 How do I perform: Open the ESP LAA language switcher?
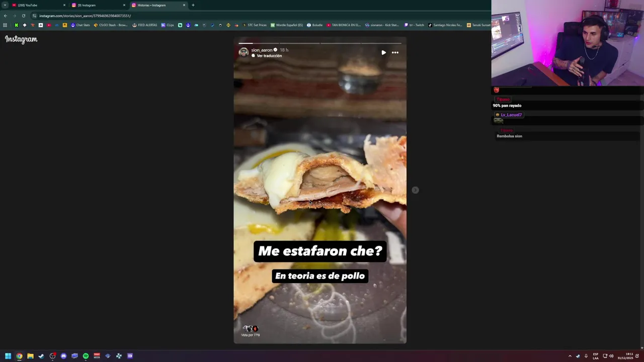pyautogui.click(x=596, y=356)
